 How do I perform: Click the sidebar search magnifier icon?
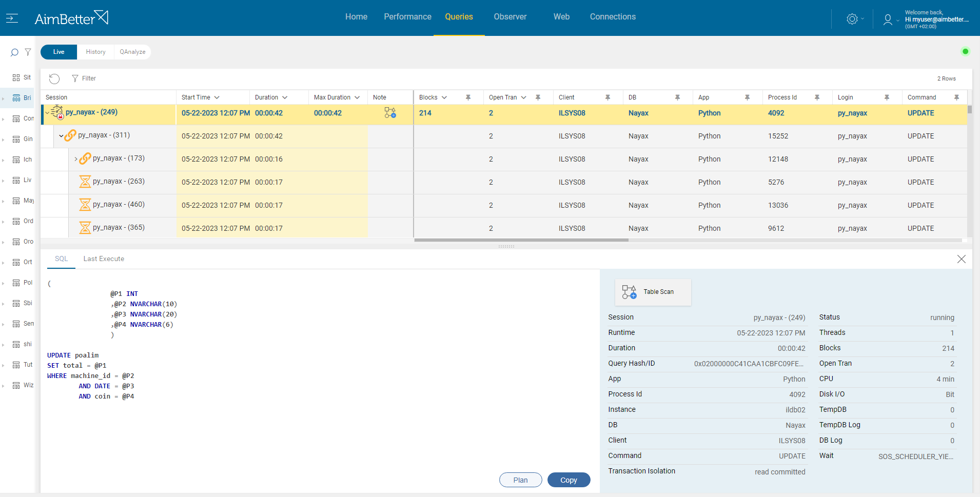[14, 52]
